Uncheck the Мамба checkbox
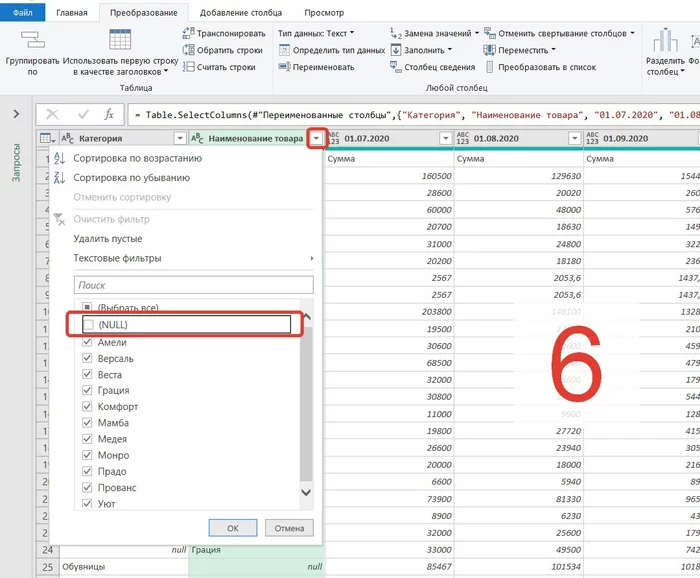Screen dimensions: 700x578 [x=88, y=422]
